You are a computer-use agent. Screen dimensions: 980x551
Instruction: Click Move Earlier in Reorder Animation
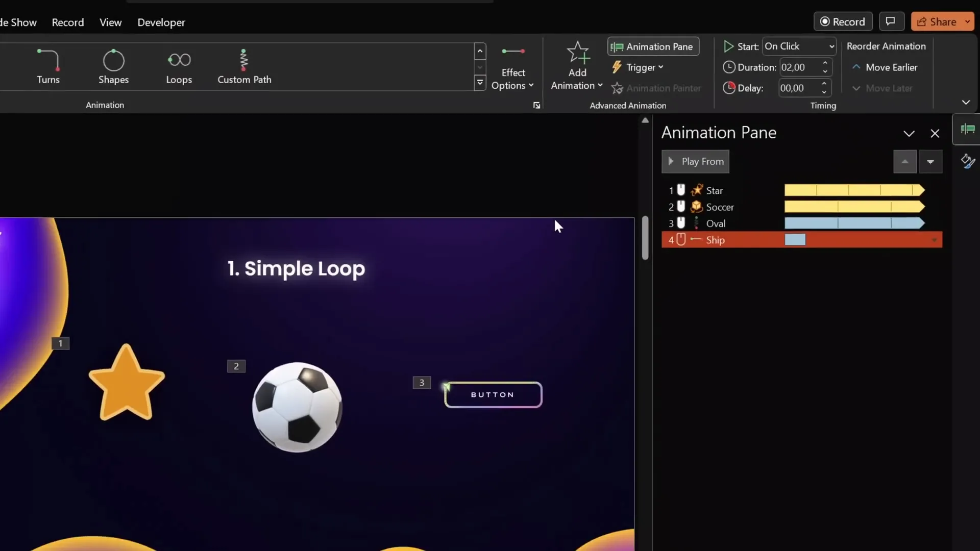pyautogui.click(x=885, y=67)
